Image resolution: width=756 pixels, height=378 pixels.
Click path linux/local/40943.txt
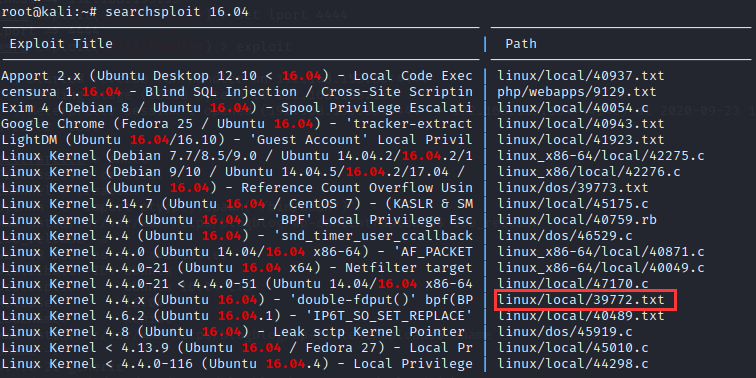point(581,123)
